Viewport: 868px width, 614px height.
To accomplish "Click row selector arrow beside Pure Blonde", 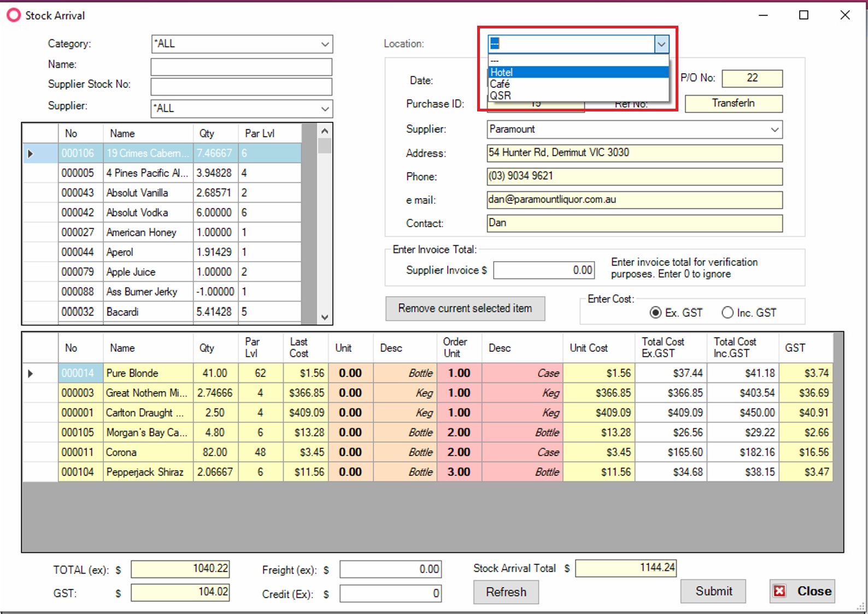I will 31,374.
